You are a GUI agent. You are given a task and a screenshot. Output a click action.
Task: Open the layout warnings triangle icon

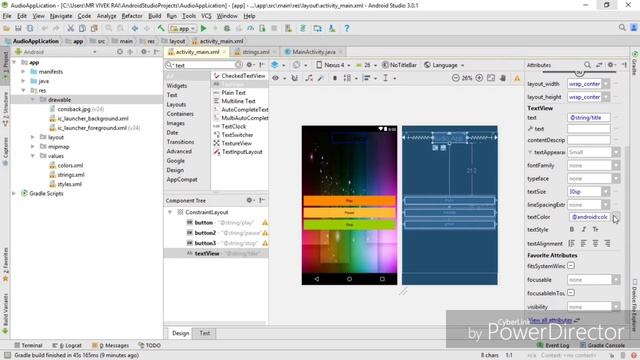coord(517,78)
